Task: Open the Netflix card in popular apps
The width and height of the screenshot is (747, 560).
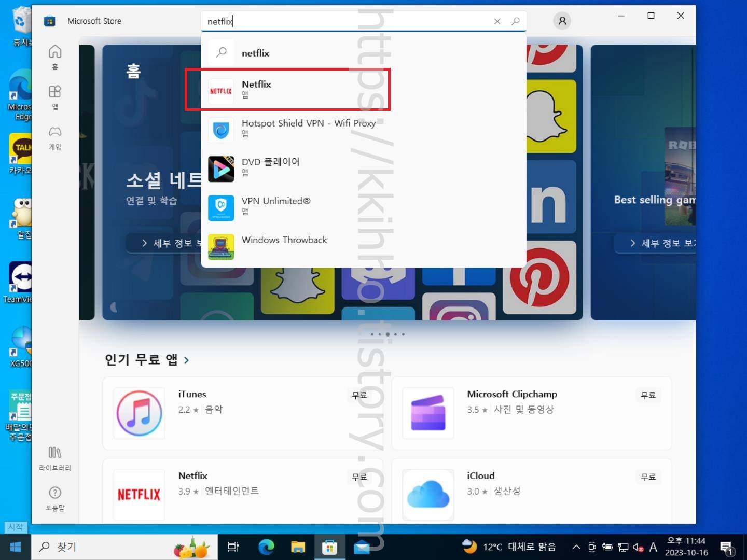Action: [x=243, y=491]
